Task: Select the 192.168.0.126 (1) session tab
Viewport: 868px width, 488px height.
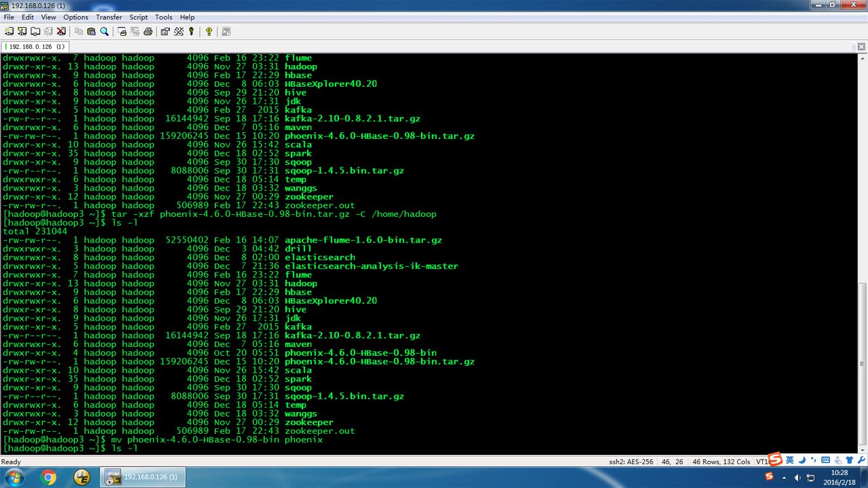Action: pos(35,47)
